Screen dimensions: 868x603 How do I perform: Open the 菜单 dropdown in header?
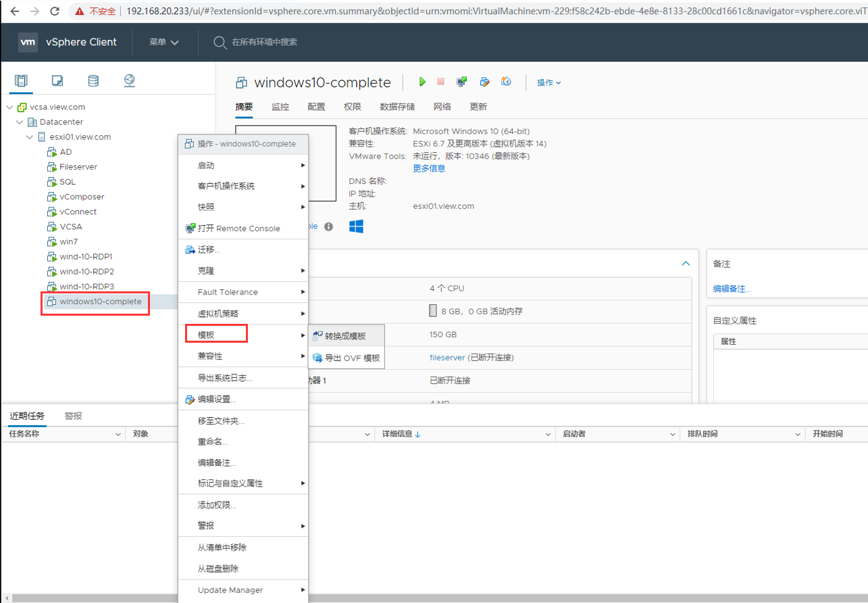(164, 42)
